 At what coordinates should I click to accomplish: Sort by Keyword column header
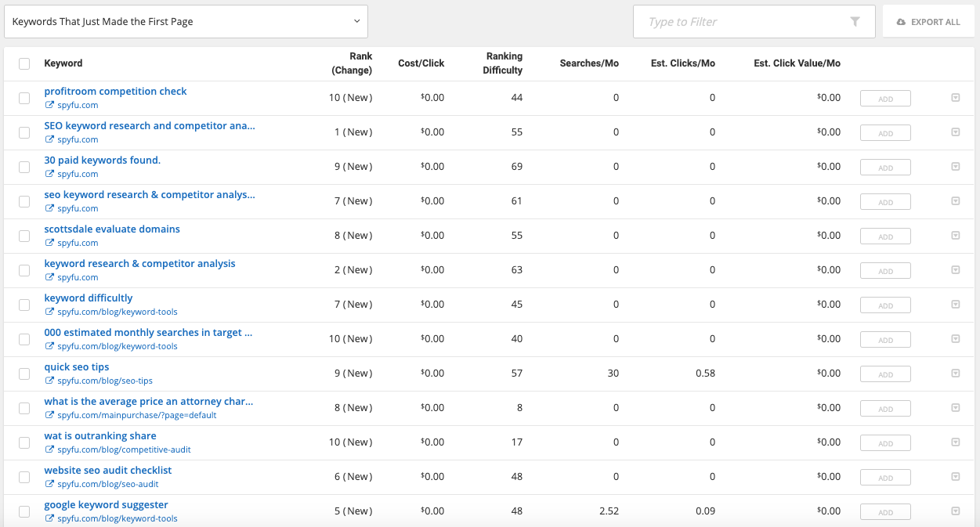point(63,63)
